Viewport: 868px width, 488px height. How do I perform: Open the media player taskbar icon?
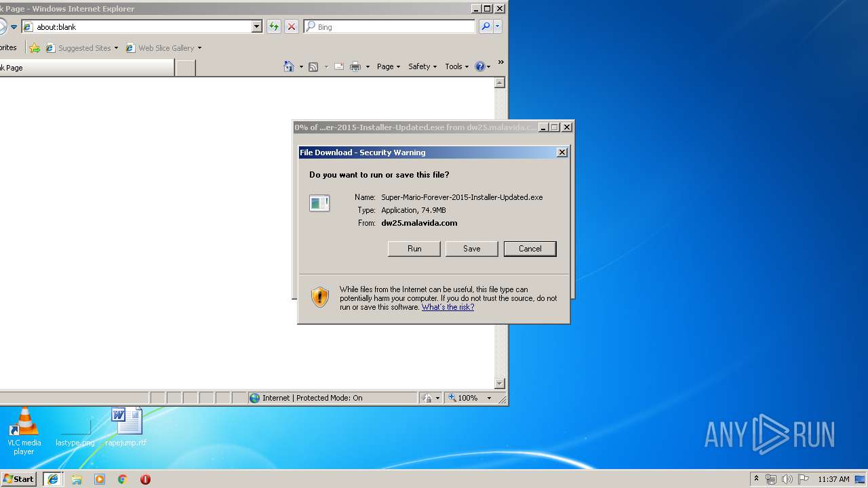pos(100,479)
